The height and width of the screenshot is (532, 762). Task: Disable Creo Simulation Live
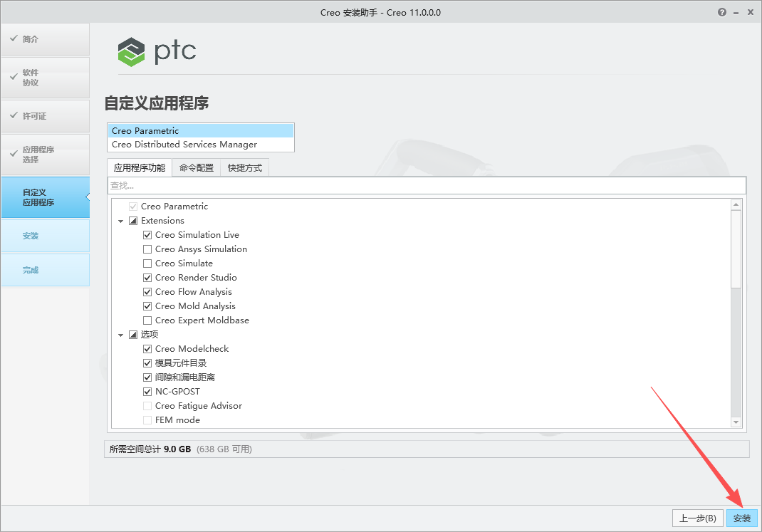(x=147, y=234)
